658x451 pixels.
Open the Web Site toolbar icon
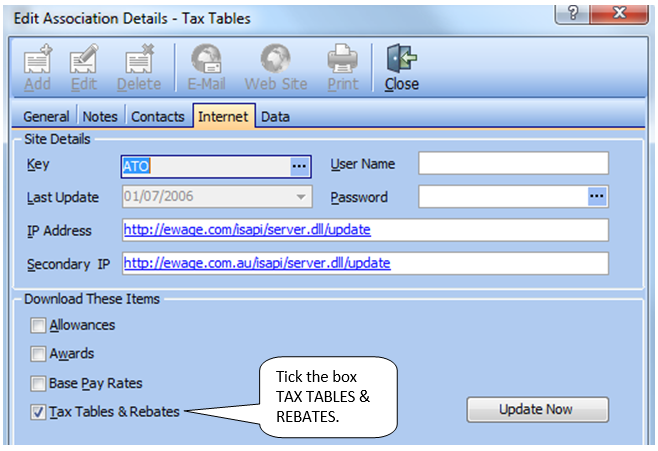(276, 59)
